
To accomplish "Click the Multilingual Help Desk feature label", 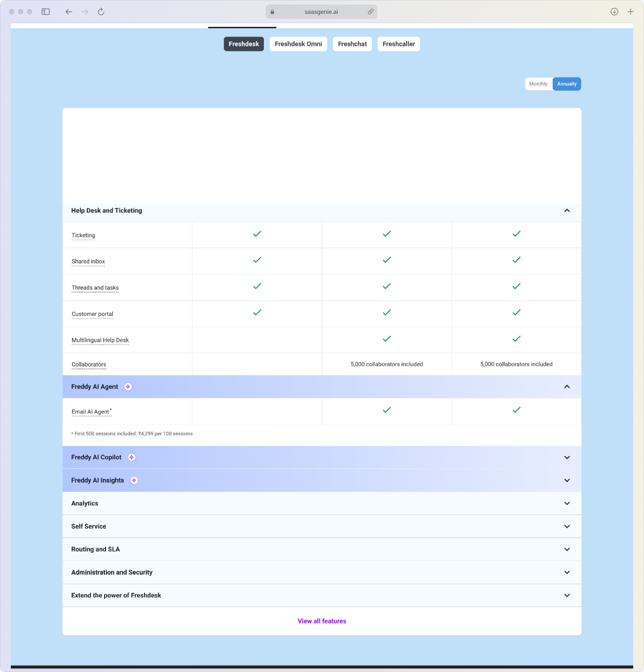I will (100, 340).
